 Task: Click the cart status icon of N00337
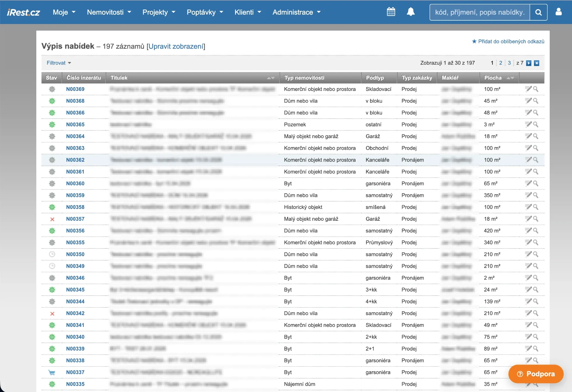pos(52,373)
